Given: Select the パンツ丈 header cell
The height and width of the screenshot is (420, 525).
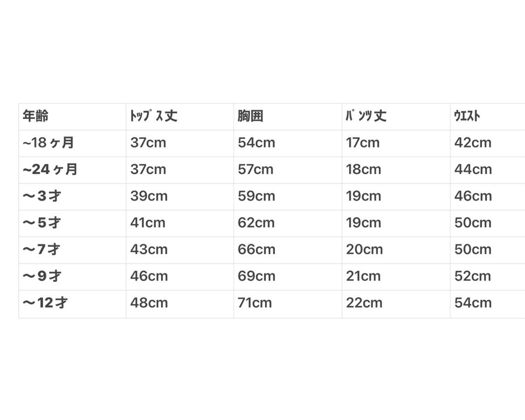Looking at the screenshot, I should (x=366, y=116).
